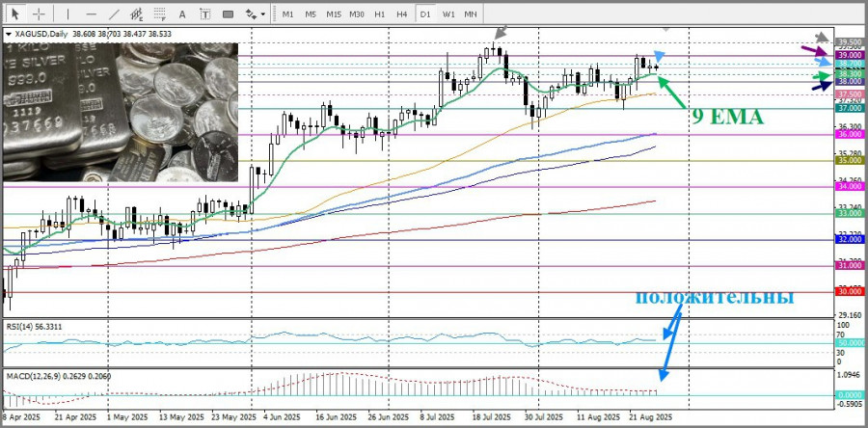The height and width of the screenshot is (428, 868).
Task: Activate the crosshair tool
Action: [x=39, y=13]
